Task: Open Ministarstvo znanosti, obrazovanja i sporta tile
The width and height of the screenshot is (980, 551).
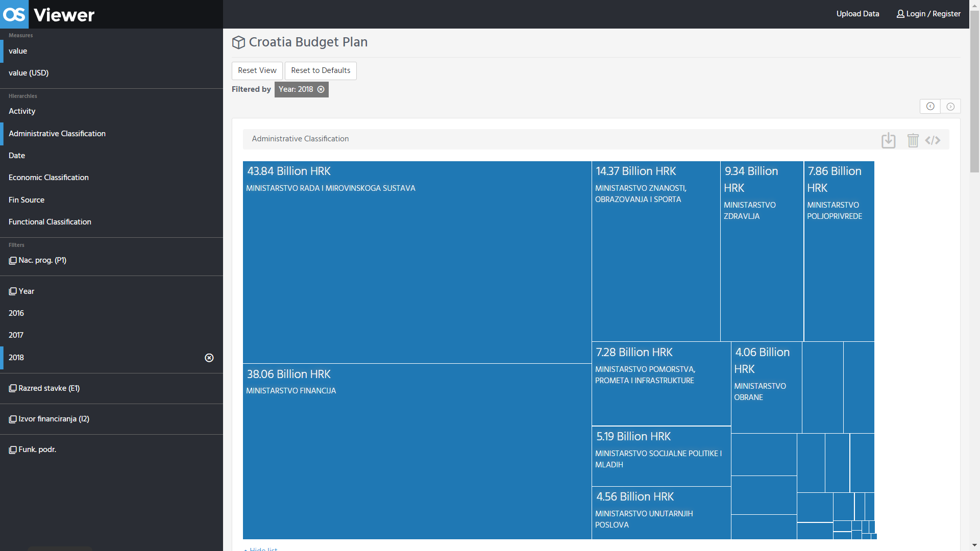Action: (656, 252)
